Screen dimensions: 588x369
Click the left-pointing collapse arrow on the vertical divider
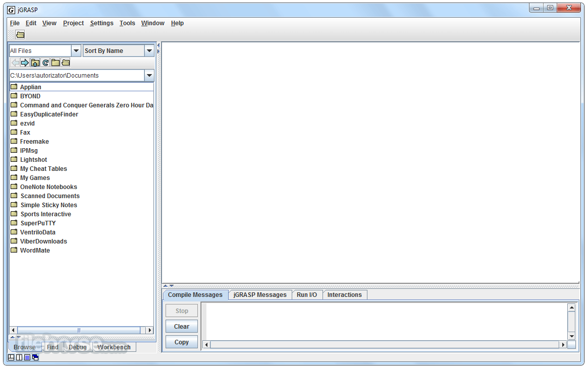[158, 46]
